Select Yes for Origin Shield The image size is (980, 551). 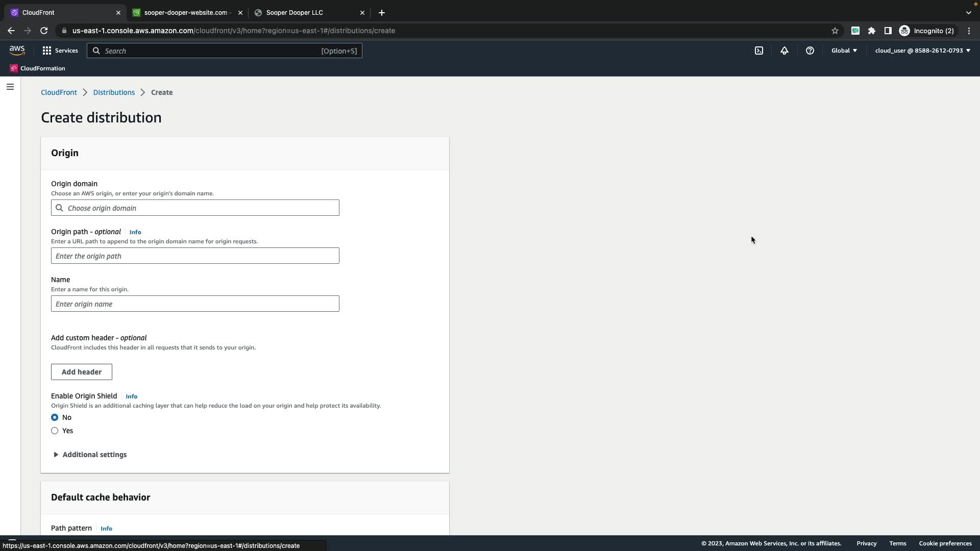(x=55, y=431)
